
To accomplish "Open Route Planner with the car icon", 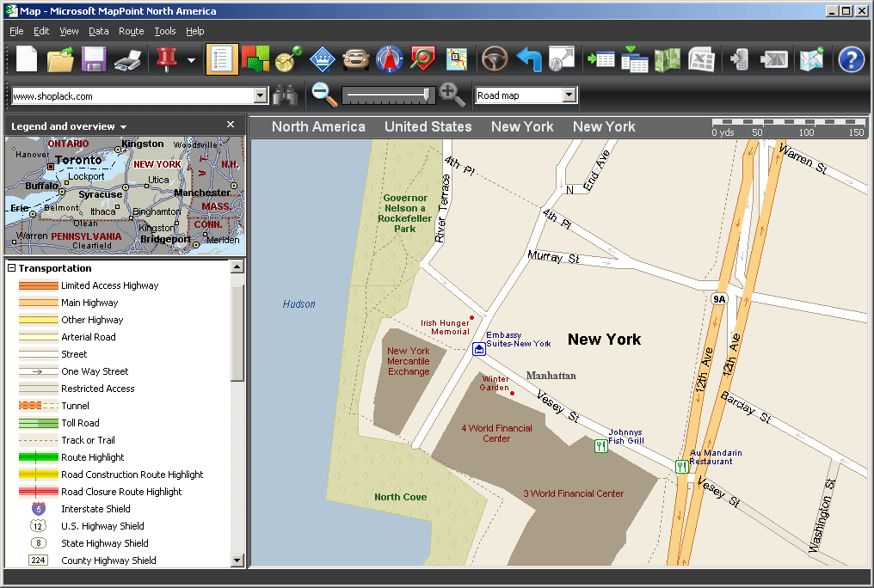I will click(355, 59).
